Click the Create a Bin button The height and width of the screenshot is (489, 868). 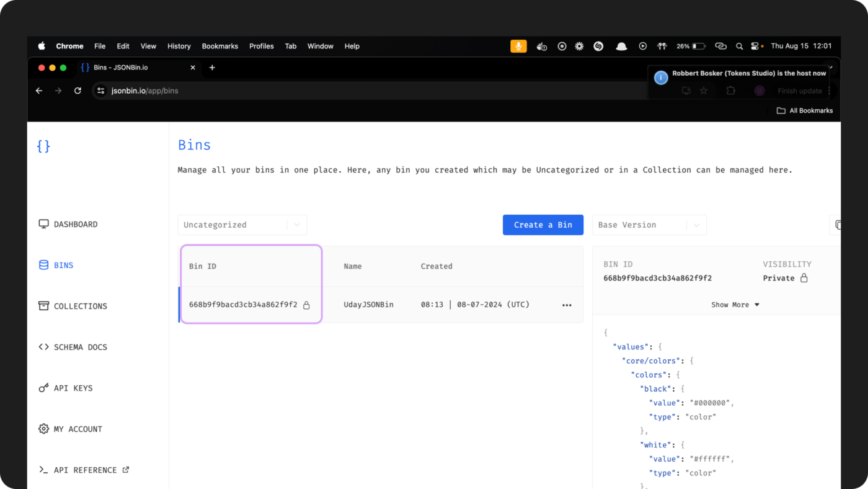pos(542,225)
